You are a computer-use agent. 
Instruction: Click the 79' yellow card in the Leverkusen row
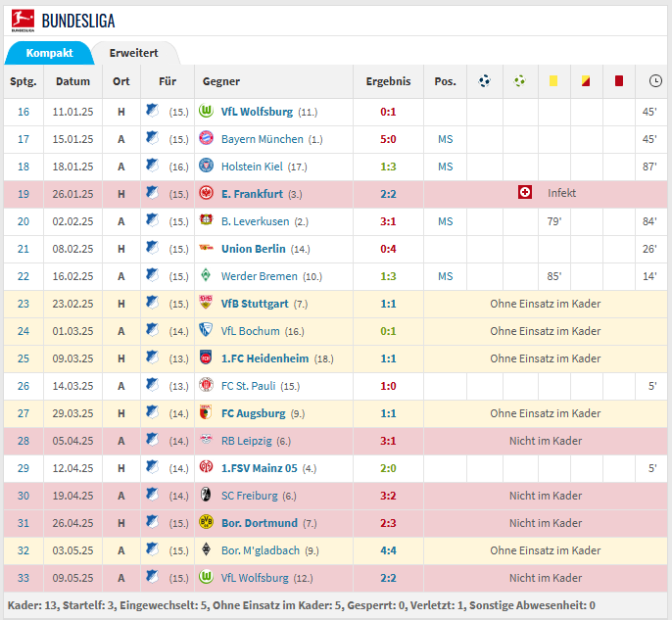point(553,221)
